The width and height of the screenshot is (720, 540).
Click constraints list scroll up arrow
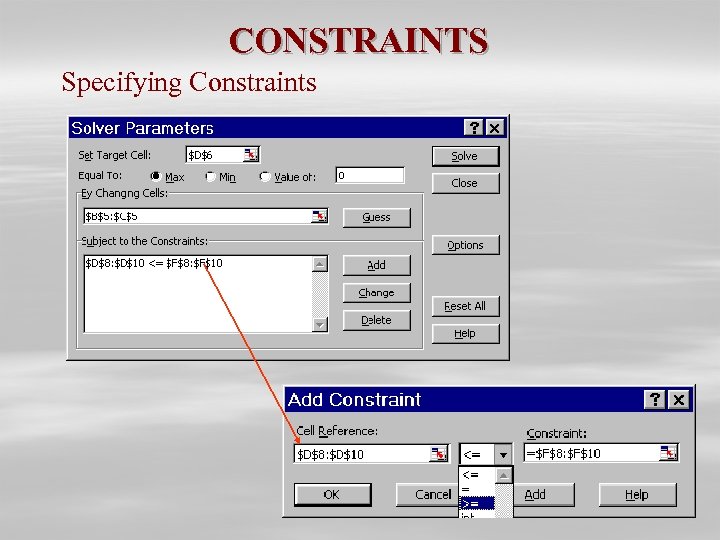tap(320, 264)
